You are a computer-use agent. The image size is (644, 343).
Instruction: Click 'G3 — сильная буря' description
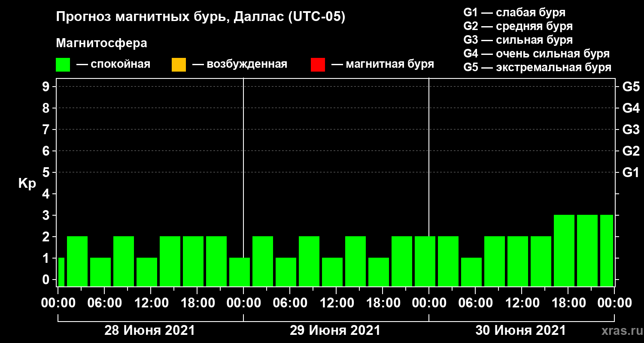[518, 40]
